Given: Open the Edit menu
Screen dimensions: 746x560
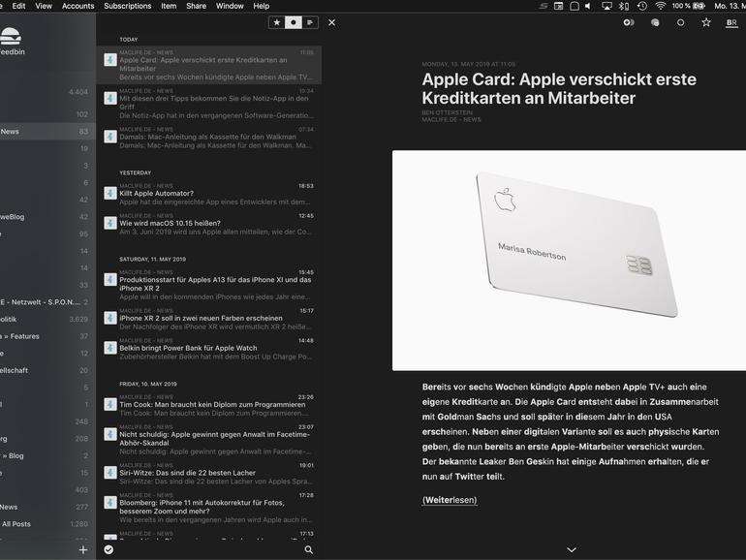Looking at the screenshot, I should [x=18, y=6].
